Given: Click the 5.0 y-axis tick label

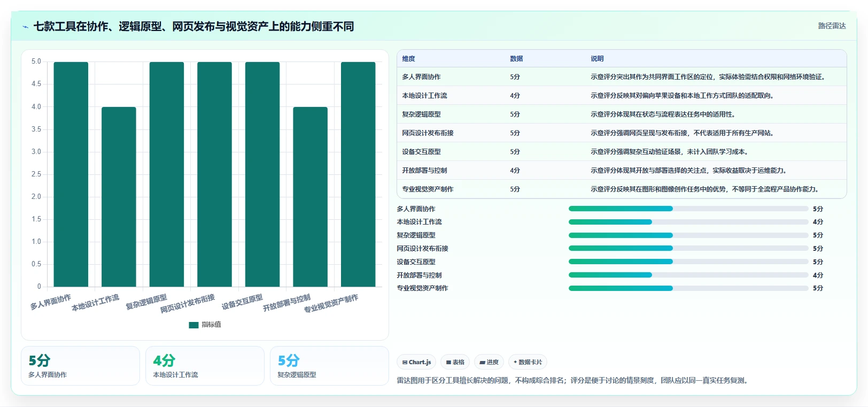Looking at the screenshot, I should tap(36, 62).
